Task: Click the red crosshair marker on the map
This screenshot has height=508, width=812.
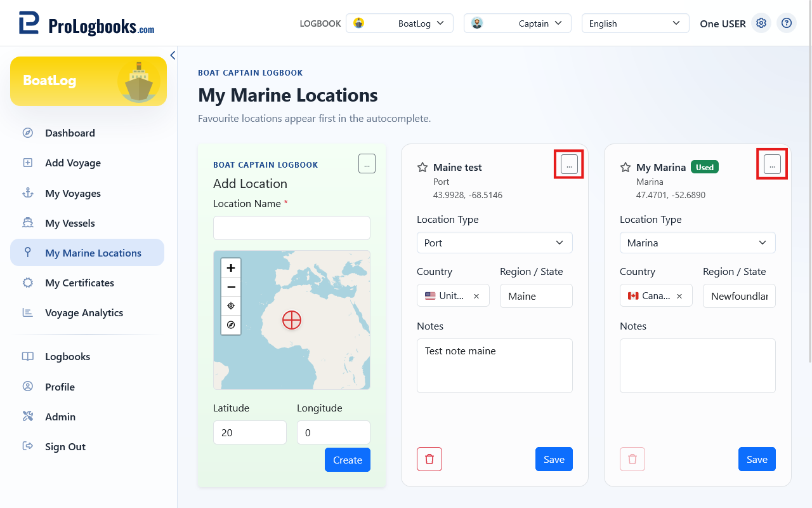Action: click(x=292, y=320)
